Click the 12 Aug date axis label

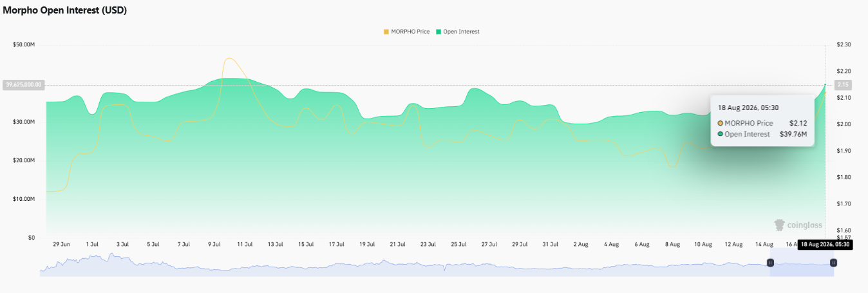click(733, 245)
